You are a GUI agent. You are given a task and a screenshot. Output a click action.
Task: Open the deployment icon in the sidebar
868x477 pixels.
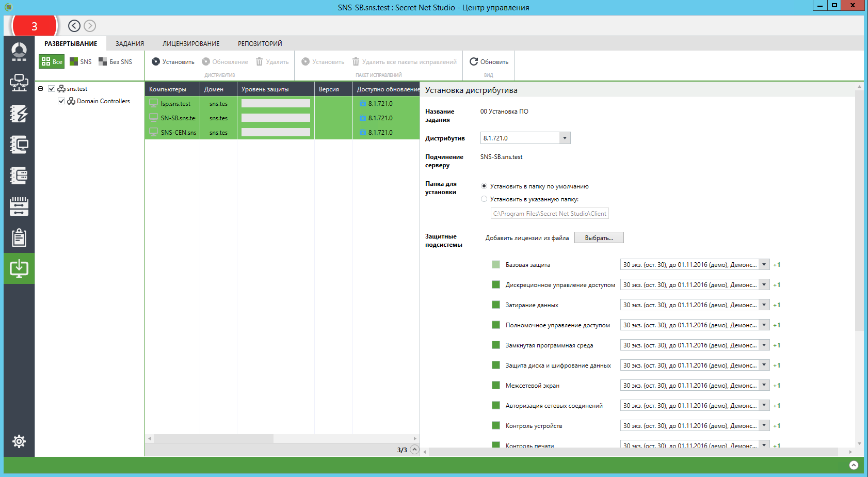click(19, 268)
